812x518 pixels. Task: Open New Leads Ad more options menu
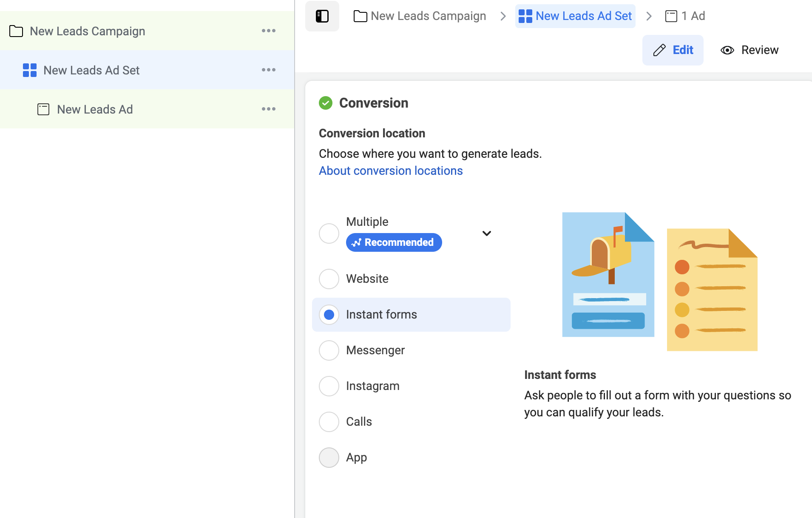269,109
